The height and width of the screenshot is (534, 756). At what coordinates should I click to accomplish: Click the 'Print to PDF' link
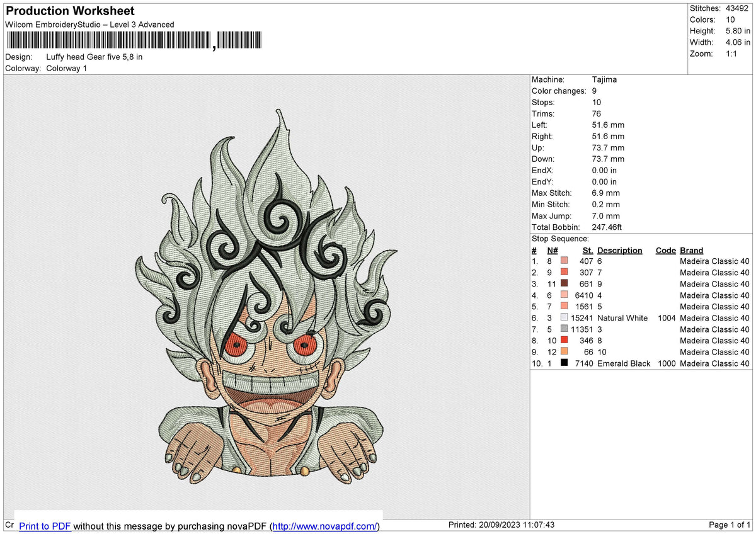pyautogui.click(x=45, y=526)
